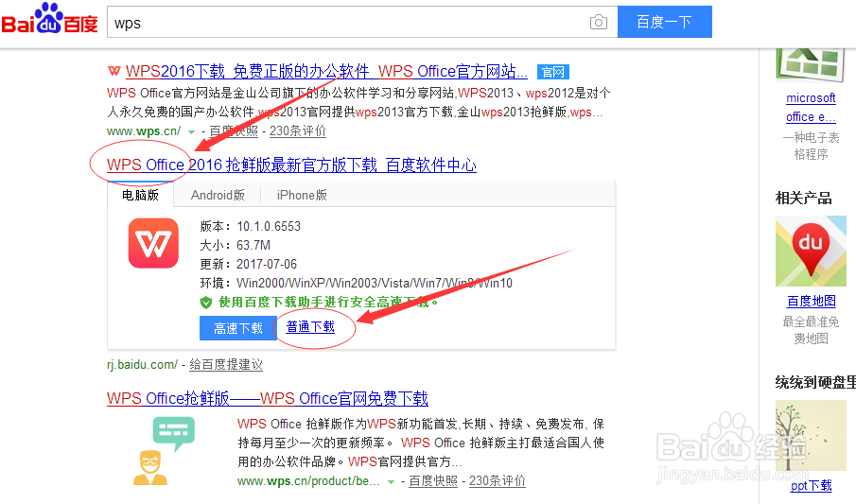The height and width of the screenshot is (504, 856).
Task: Click the ppt下载 sidebar link
Action: point(812,485)
